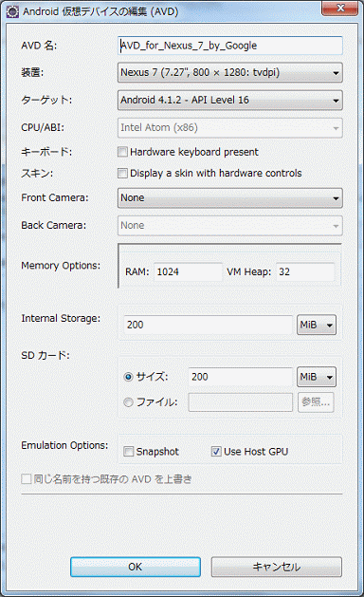Click the Internal Storage size field
The image size is (364, 597).
point(208,325)
